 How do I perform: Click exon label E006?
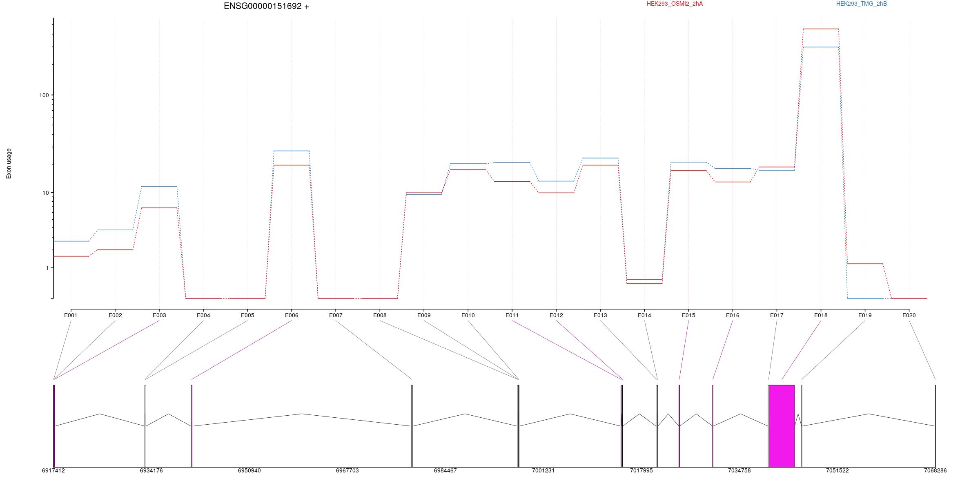(x=292, y=315)
